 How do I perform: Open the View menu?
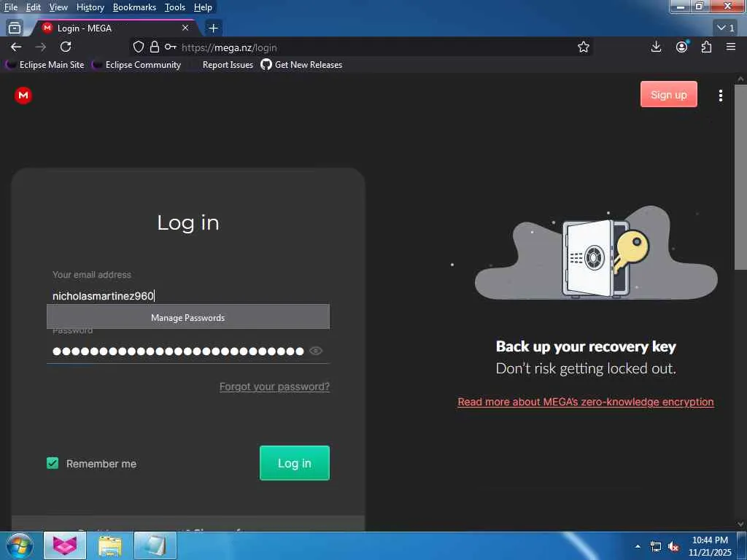58,7
